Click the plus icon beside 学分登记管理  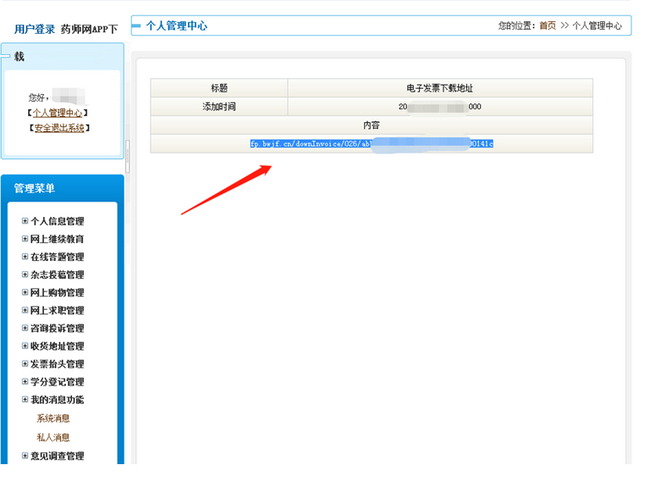(25, 382)
